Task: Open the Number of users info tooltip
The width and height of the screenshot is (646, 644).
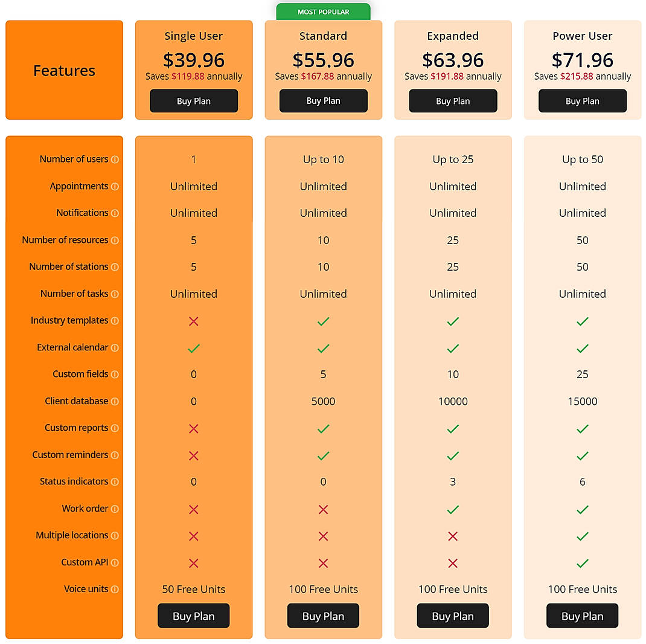Action: pyautogui.click(x=116, y=159)
